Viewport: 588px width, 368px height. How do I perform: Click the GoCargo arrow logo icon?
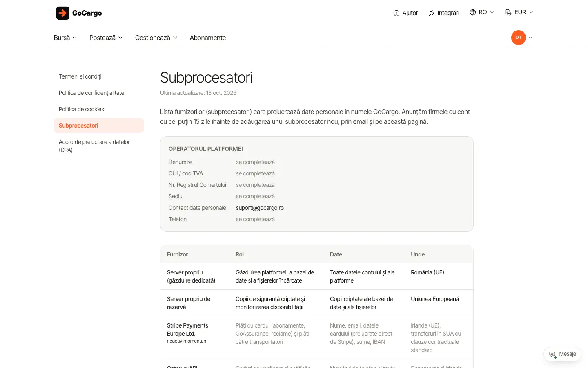[62, 13]
